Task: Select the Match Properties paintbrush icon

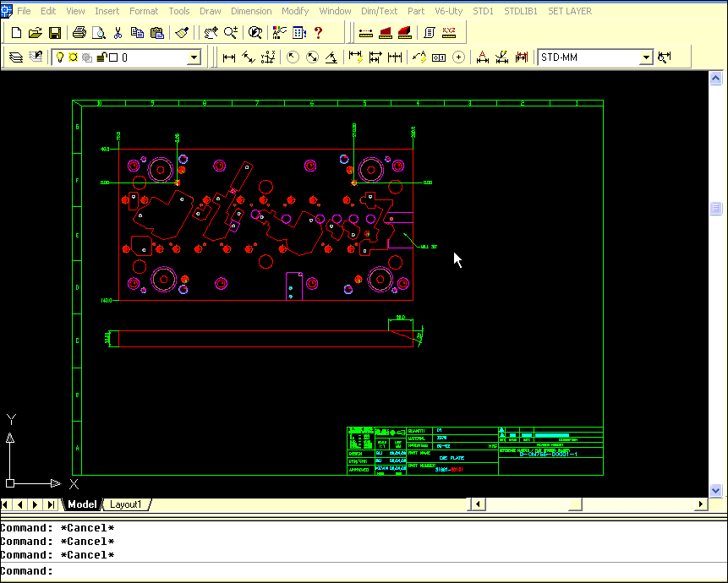Action: click(x=182, y=32)
